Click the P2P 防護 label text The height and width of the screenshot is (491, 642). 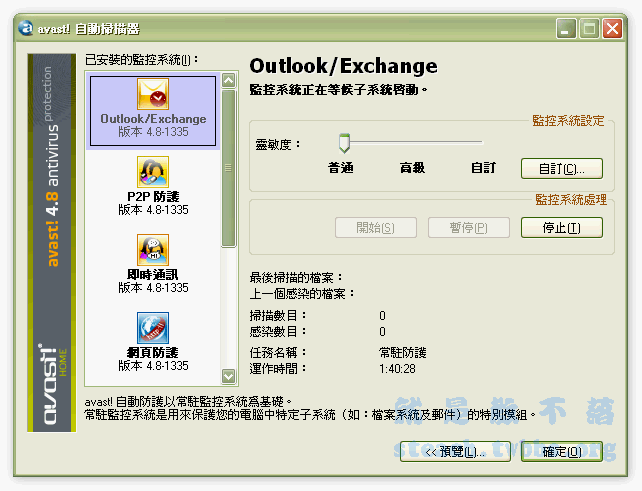pyautogui.click(x=153, y=197)
